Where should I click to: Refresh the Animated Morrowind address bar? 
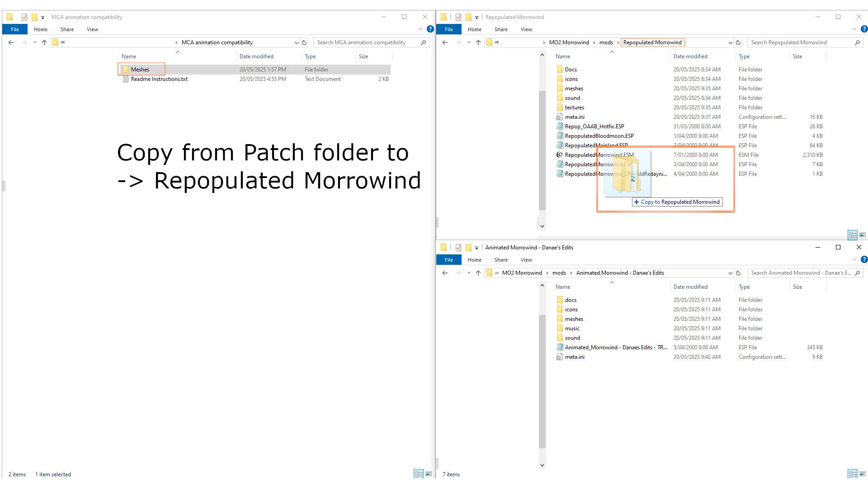point(738,273)
